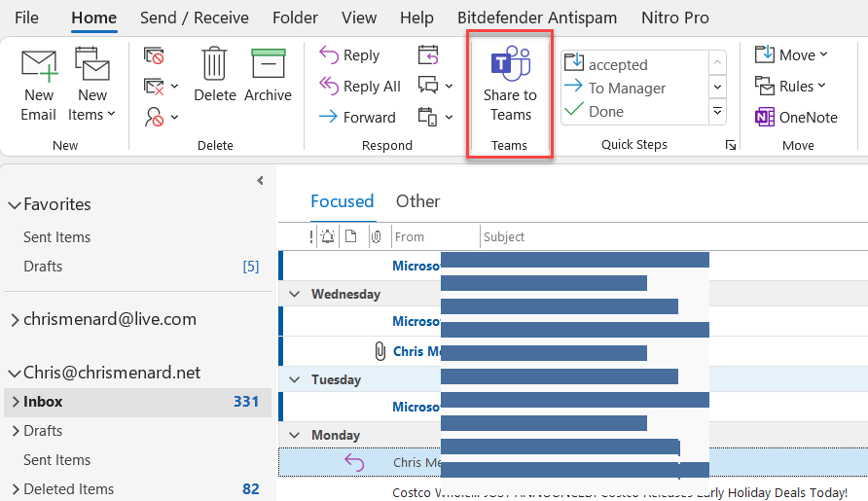Open OneNote from the Move group
Screen dimensions: 868x501
pyautogui.click(x=796, y=117)
